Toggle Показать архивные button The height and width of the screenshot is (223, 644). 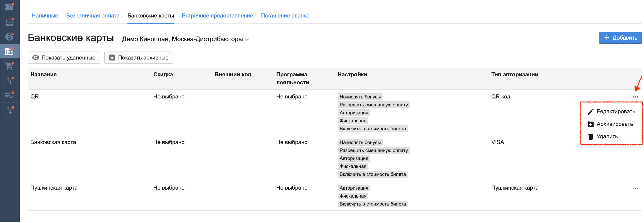(138, 58)
